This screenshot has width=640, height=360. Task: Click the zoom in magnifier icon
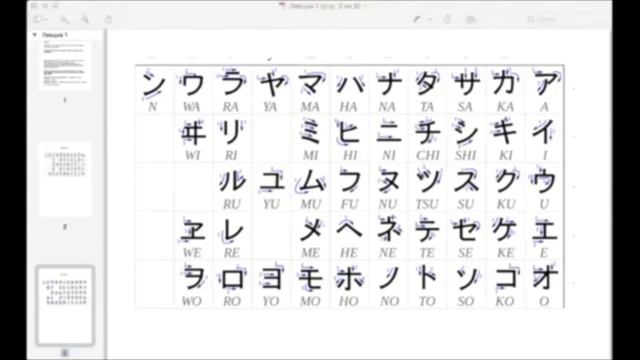click(85, 19)
